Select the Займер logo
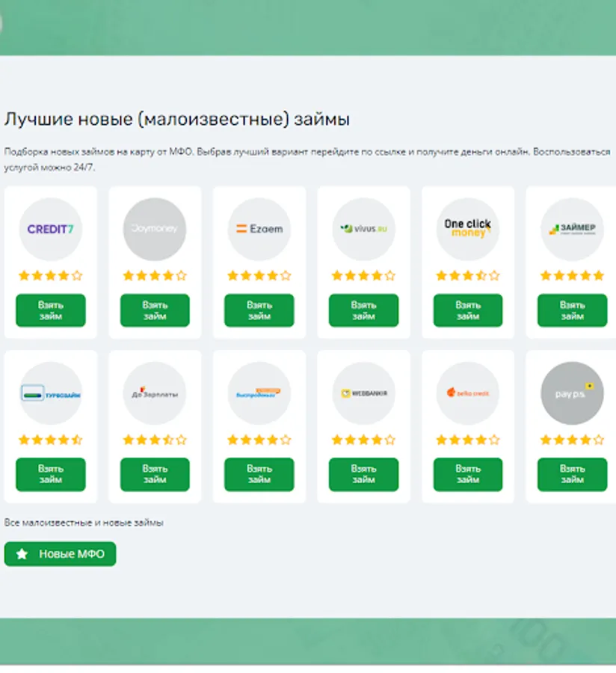The width and height of the screenshot is (616, 673). tap(572, 230)
